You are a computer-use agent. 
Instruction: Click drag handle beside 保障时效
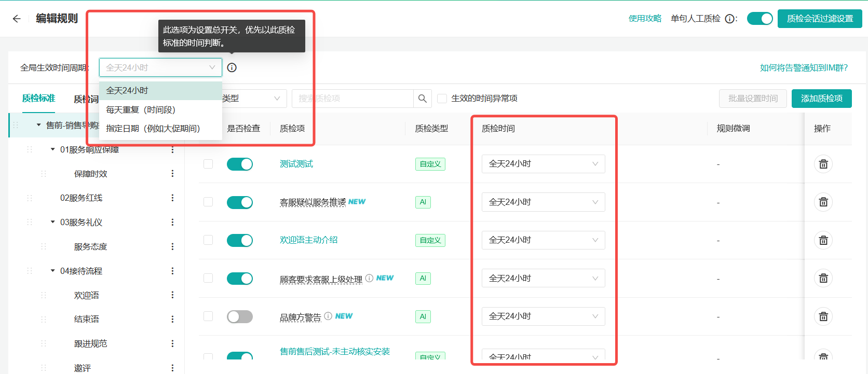[x=44, y=174]
